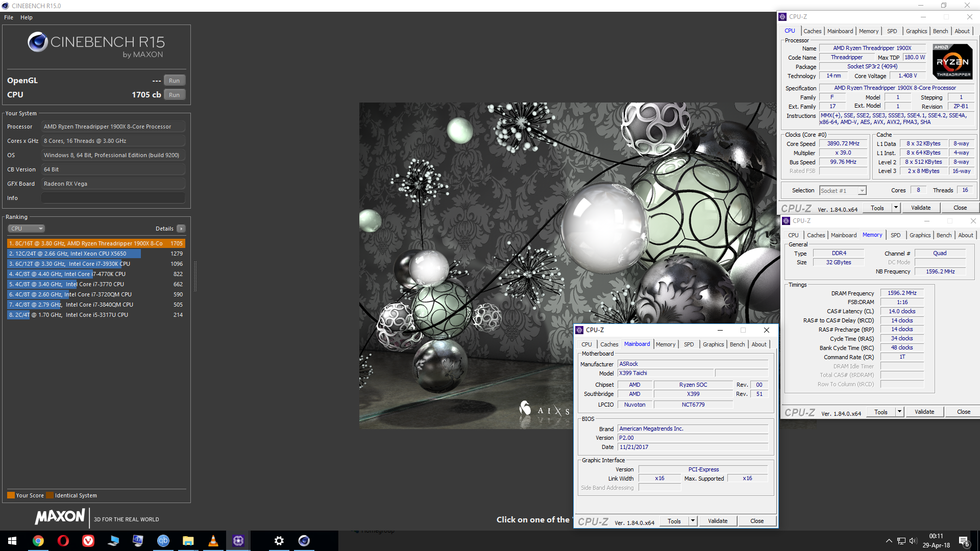
Task: Click the top CPU-Z window's title icon
Action: (782, 17)
